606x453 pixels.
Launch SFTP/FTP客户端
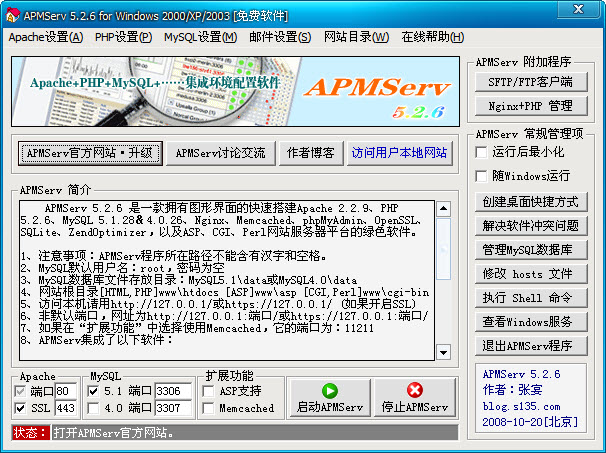(531, 82)
